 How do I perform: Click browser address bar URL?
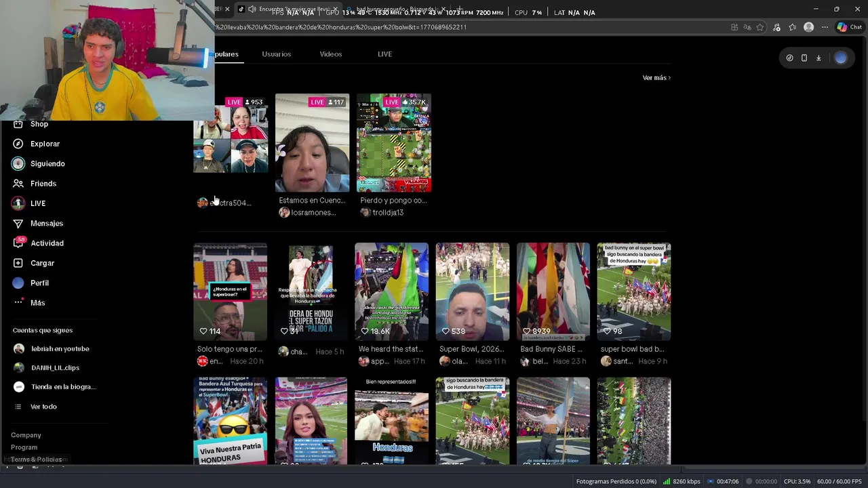pyautogui.click(x=341, y=27)
